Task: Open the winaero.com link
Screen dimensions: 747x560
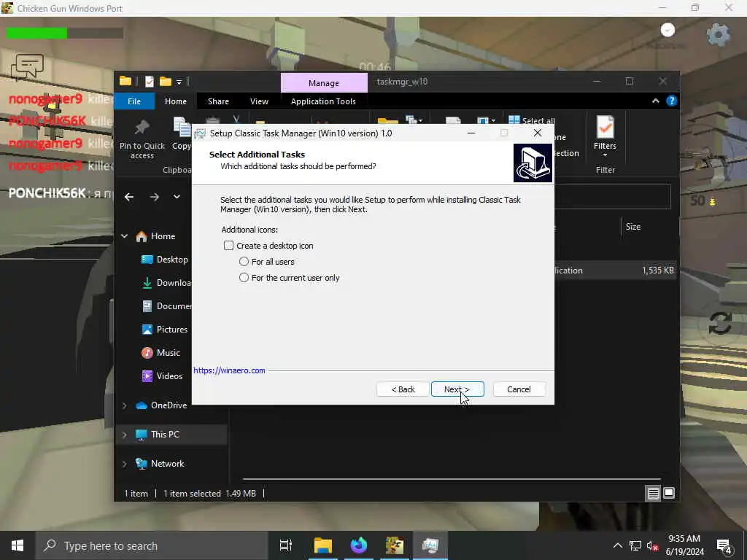Action: (x=229, y=370)
